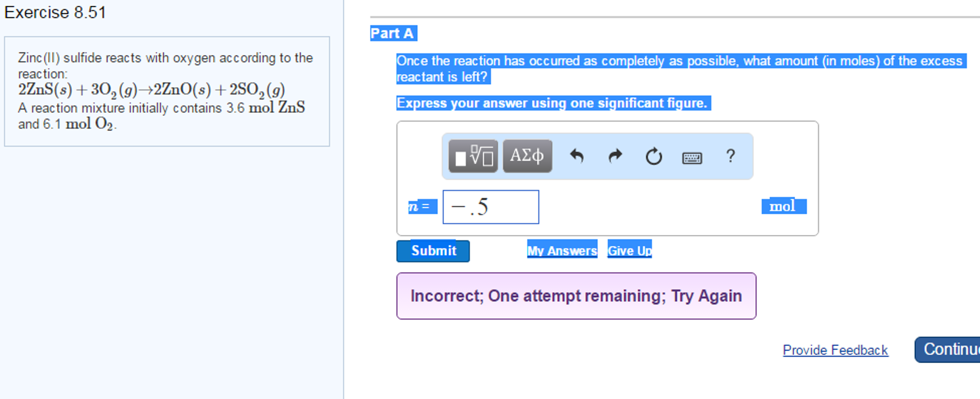Click the answer input field containing −.5

[x=490, y=207]
